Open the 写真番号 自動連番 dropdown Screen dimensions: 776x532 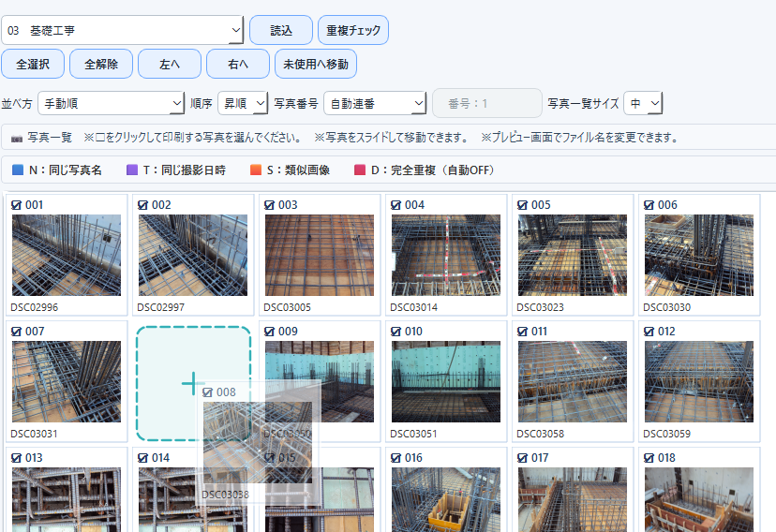pos(375,103)
